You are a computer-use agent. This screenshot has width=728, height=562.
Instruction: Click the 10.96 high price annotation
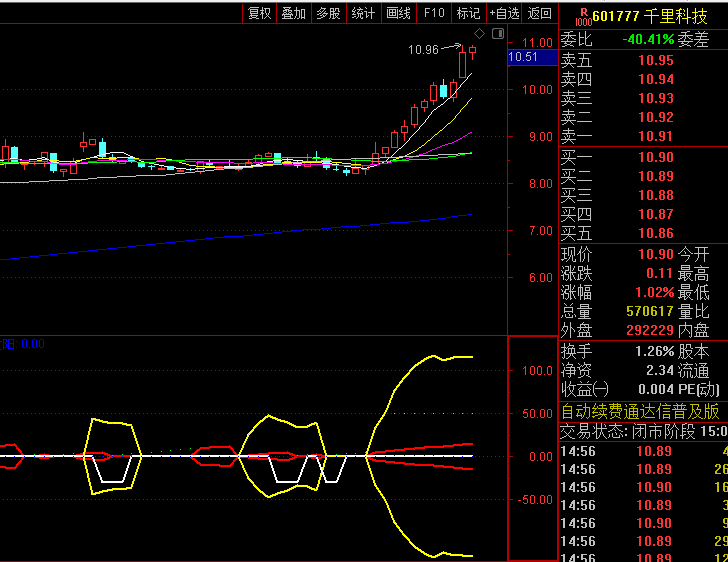click(424, 49)
